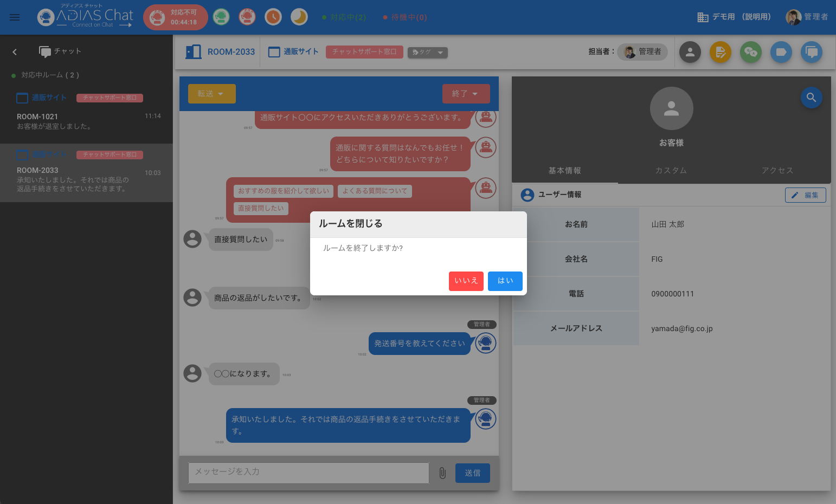Click the メッセージを入力 input field
The width and height of the screenshot is (836, 504).
click(308, 473)
